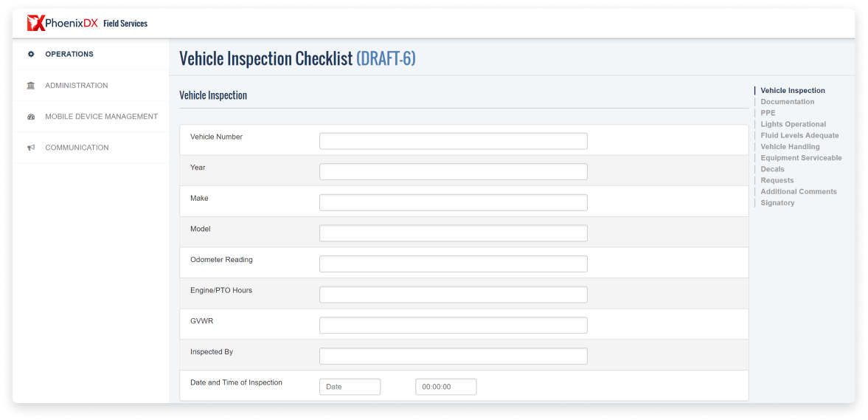Focus the GVWR input field
868x420 pixels.
tap(453, 326)
